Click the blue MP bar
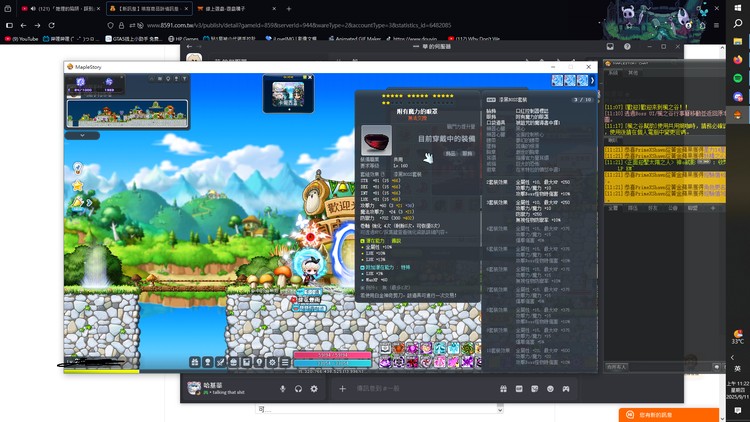 click(331, 363)
